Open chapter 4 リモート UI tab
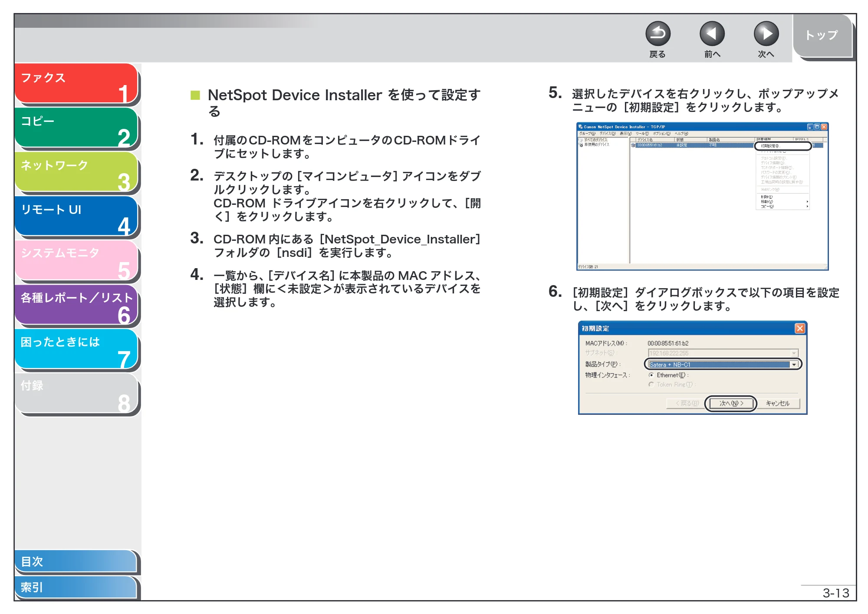This screenshot has height=614, width=868. point(76,216)
